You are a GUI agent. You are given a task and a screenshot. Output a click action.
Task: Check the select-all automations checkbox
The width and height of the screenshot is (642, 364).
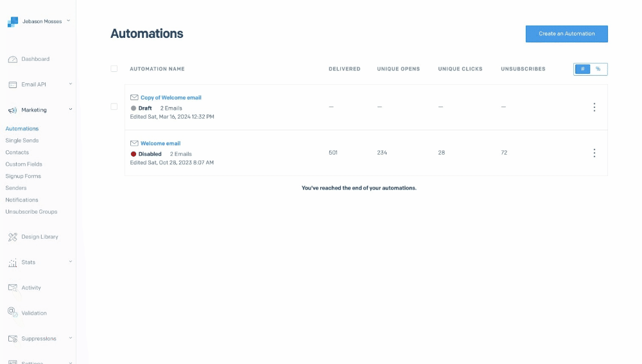114,69
